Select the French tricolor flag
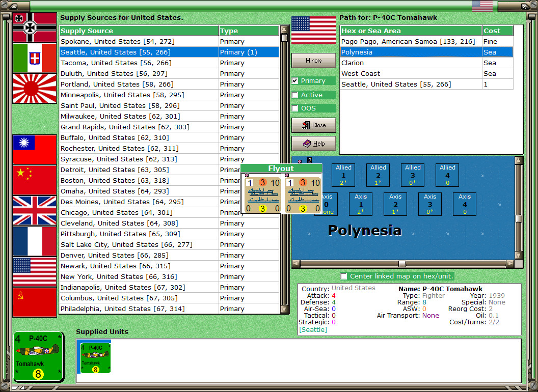Screen dimensions: 538x392 (35, 241)
